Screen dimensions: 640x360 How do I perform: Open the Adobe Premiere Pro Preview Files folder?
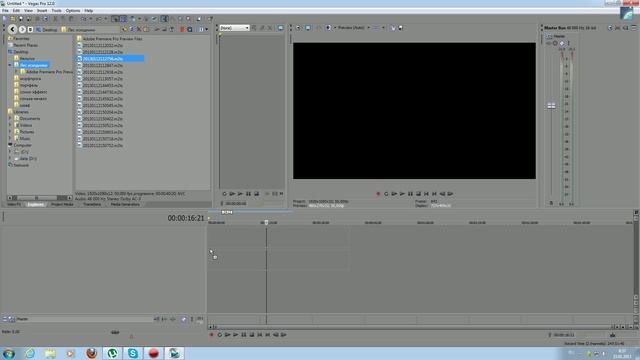(109, 39)
